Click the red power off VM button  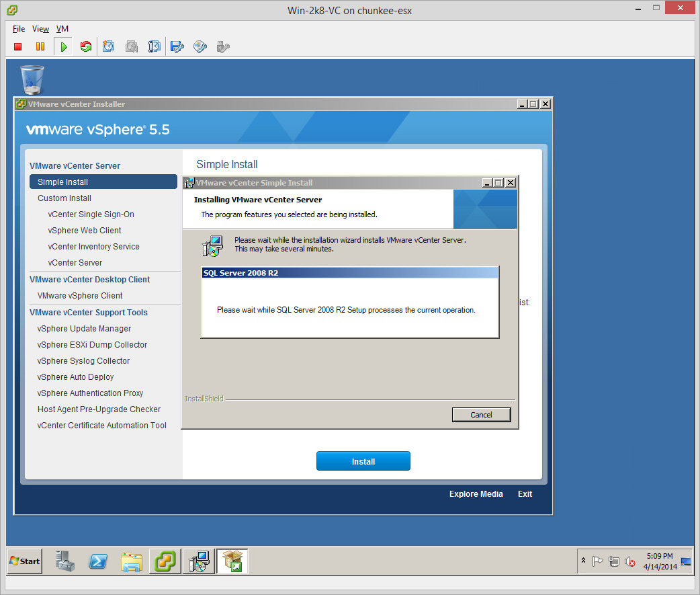click(x=18, y=46)
